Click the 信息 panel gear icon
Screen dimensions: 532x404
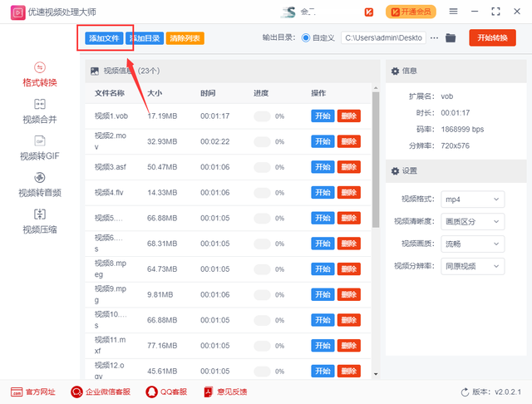coord(395,71)
